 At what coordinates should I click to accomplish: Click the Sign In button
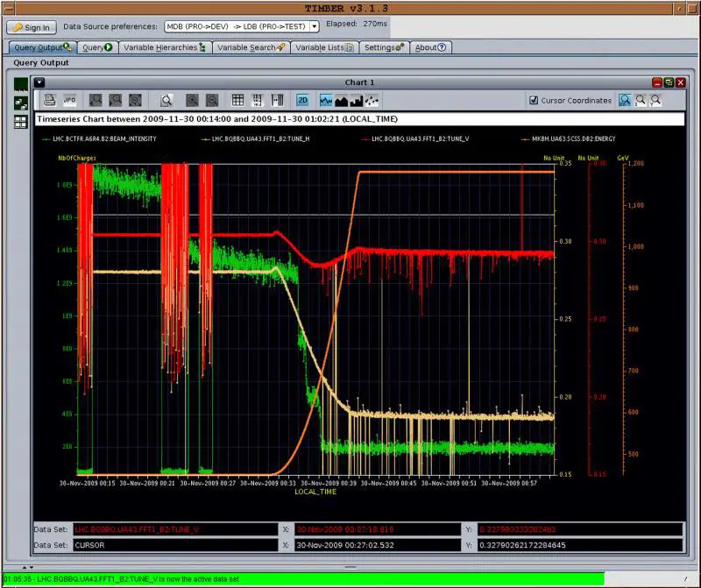coord(32,27)
